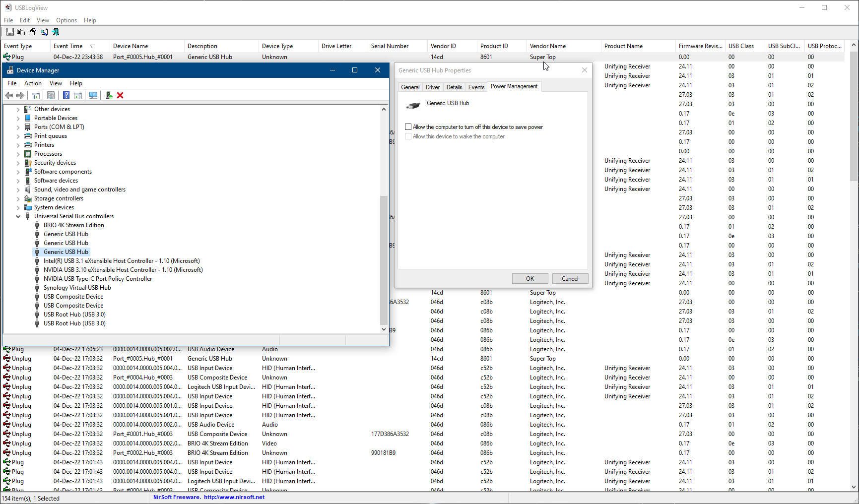Image resolution: width=859 pixels, height=504 pixels.
Task: Click the blue Help question mark icon
Action: coord(66,95)
